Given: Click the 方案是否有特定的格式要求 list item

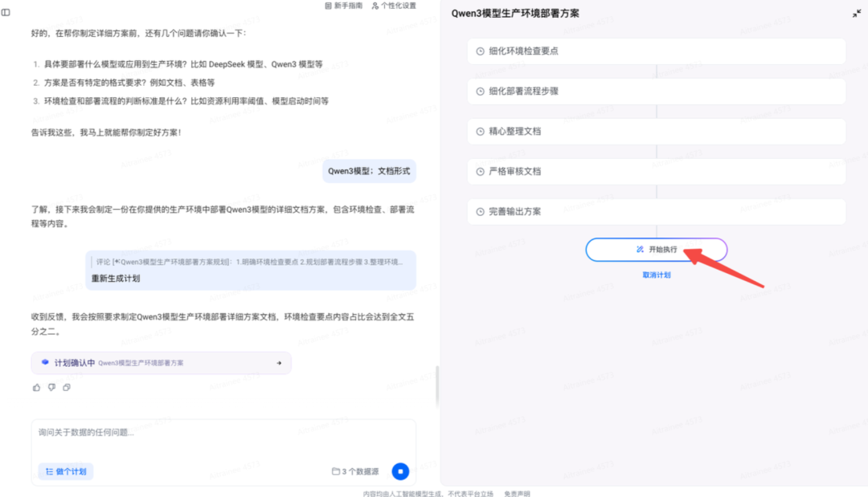Looking at the screenshot, I should coord(129,83).
